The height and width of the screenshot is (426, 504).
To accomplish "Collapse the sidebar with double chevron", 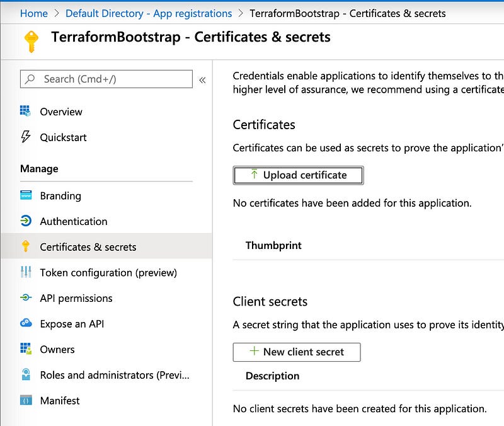I will coord(202,80).
